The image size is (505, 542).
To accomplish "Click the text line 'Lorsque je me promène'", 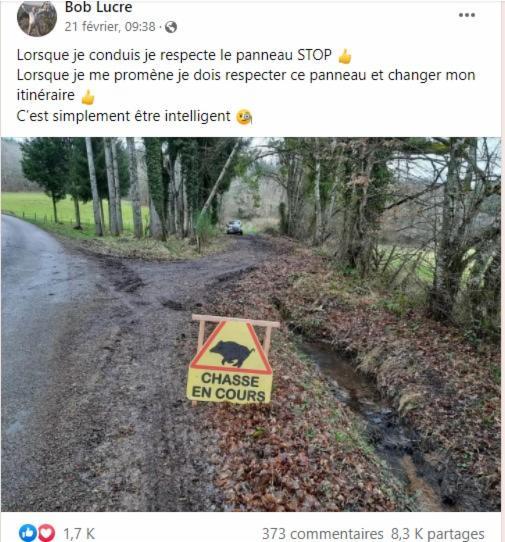I will 246,85.
